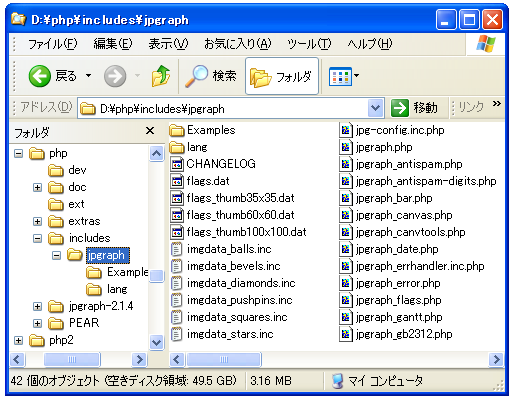Click the greyed Forward arrow icon
The height and width of the screenshot is (398, 510).
click(x=115, y=76)
